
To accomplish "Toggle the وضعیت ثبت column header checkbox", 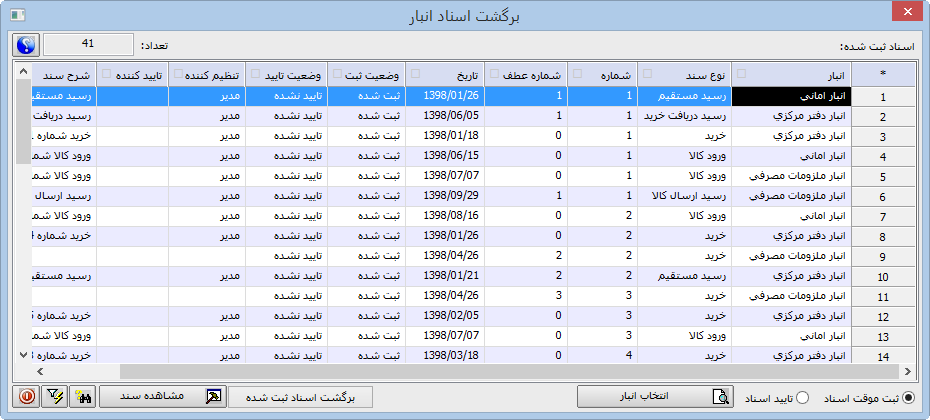I will coord(337,74).
